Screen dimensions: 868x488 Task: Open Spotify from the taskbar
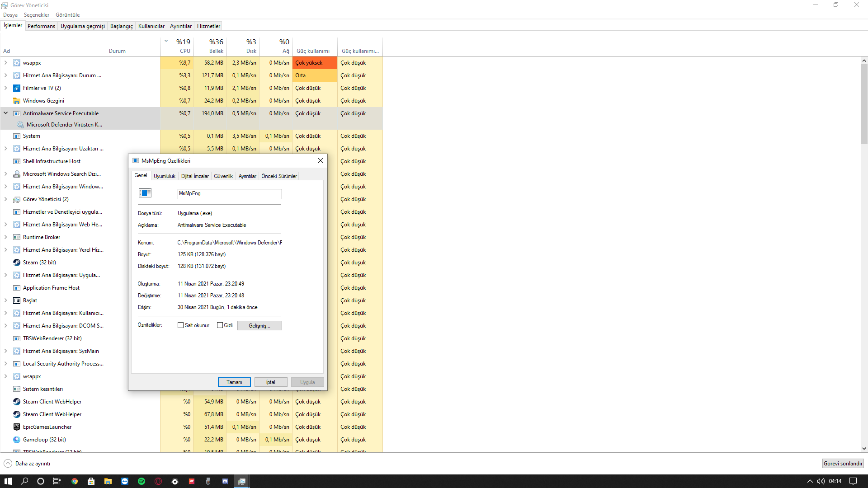click(x=142, y=481)
